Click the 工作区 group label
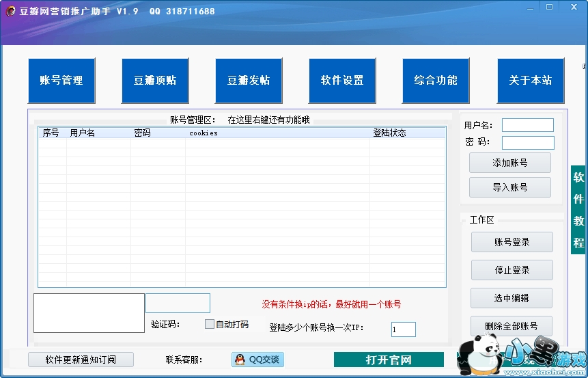Screen dimensions: 588x378 click(x=482, y=220)
